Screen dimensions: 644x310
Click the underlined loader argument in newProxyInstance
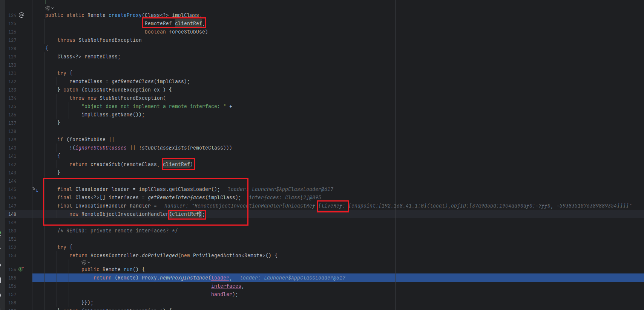[220, 278]
